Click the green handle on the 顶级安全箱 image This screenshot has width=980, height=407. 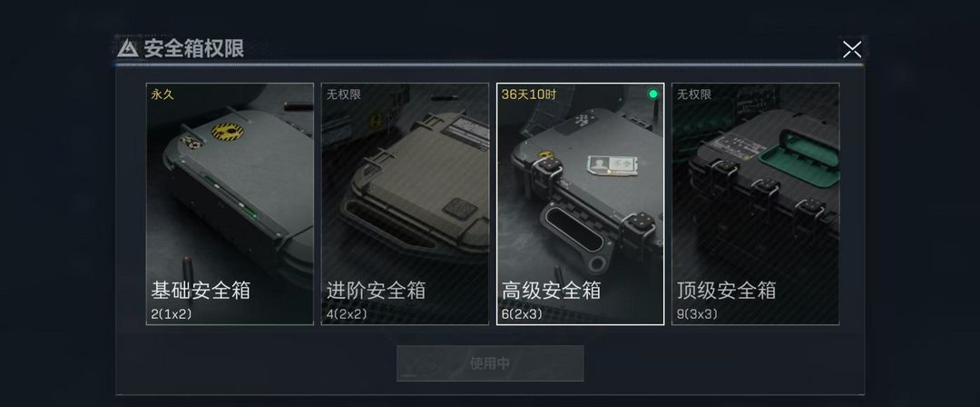[800, 156]
